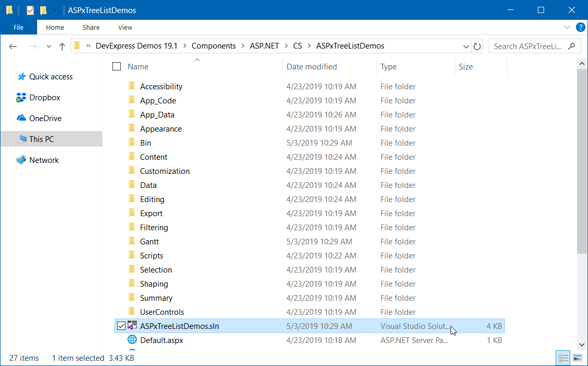The image size is (588, 366).
Task: Click the Appearance folder icon
Action: [132, 128]
